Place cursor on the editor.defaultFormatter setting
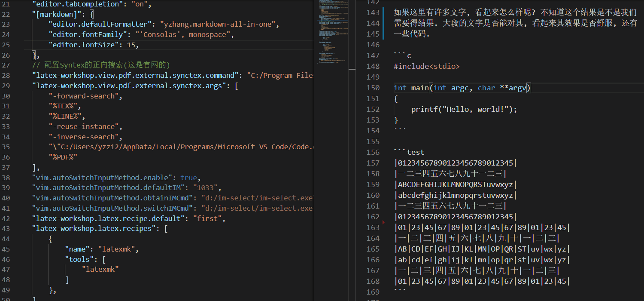The width and height of the screenshot is (644, 301). coord(107,24)
